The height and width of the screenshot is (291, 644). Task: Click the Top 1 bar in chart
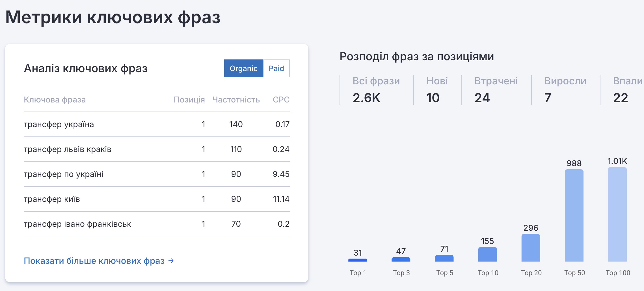(358, 260)
